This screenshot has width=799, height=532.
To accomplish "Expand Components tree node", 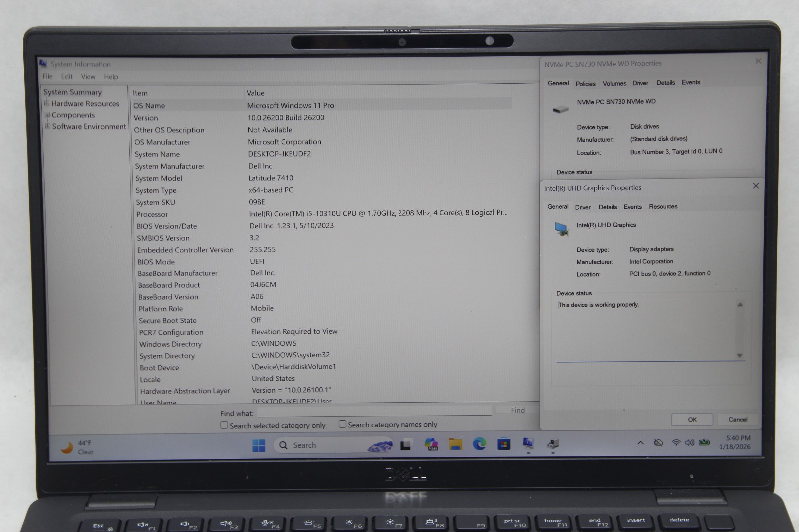I will pos(47,115).
